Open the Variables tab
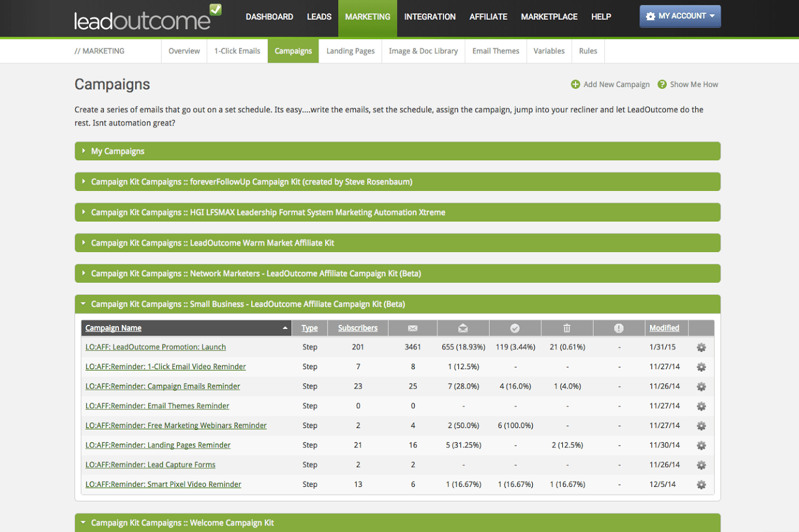The height and width of the screenshot is (532, 799). pyautogui.click(x=549, y=51)
